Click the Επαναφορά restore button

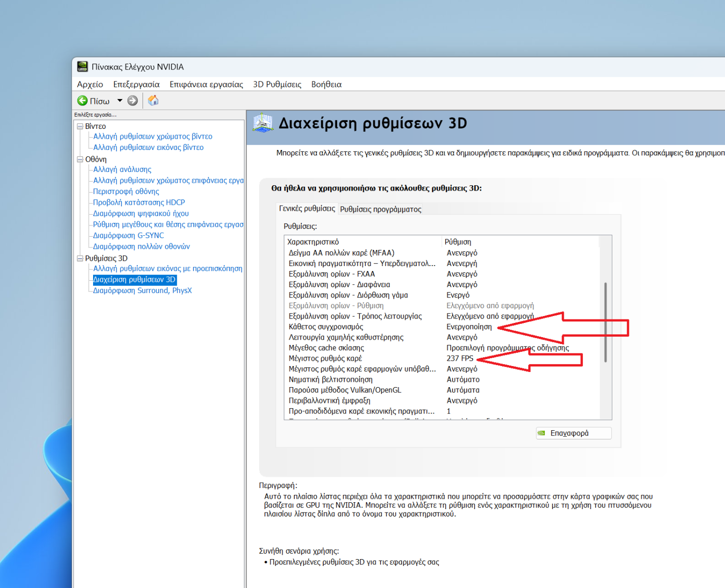[574, 433]
